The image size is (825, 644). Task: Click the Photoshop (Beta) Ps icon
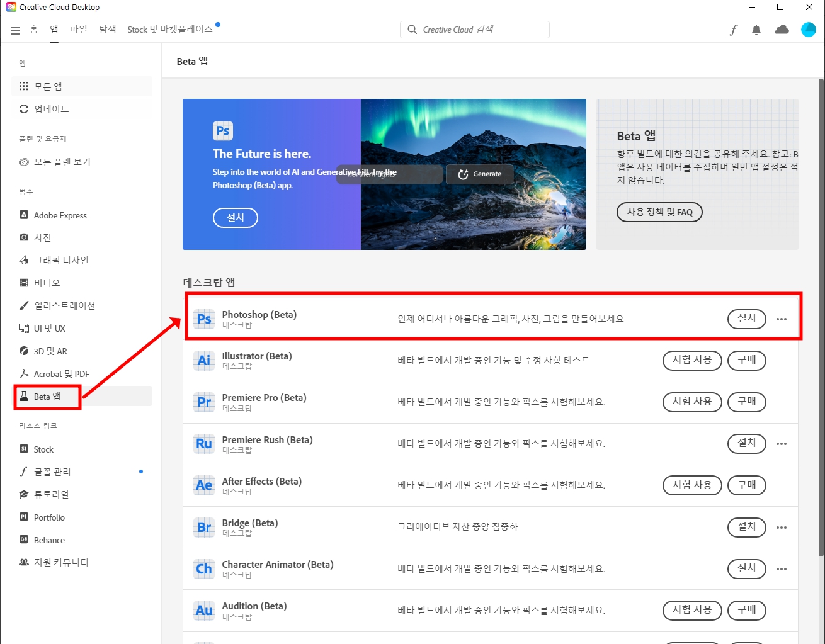[204, 319]
